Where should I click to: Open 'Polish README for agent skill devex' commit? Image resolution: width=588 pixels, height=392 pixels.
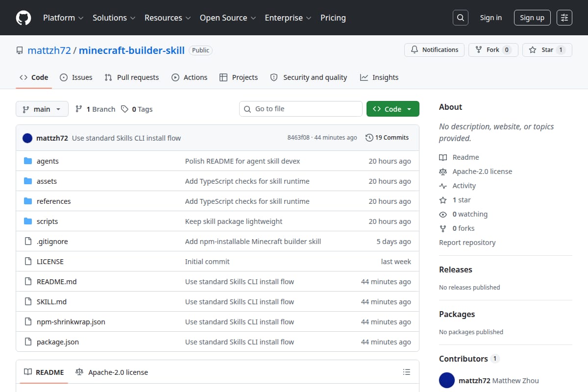(243, 161)
